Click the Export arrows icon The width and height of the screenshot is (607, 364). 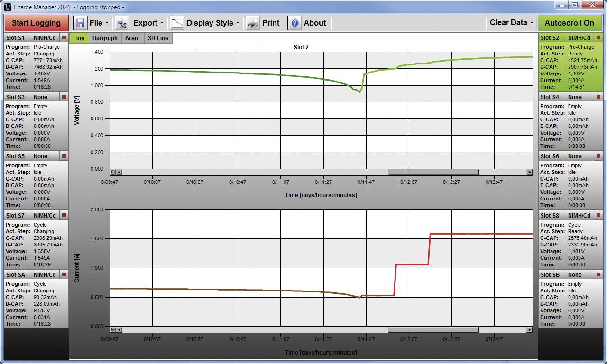122,22
